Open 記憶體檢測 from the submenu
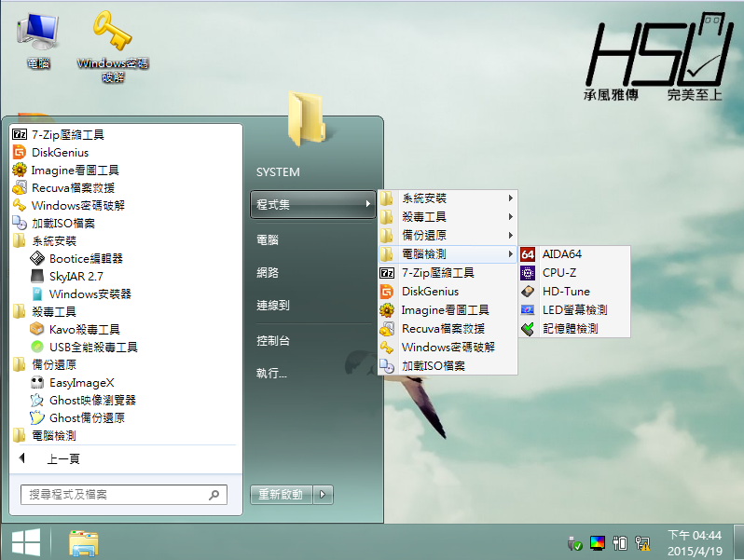The image size is (744, 560). (x=574, y=328)
